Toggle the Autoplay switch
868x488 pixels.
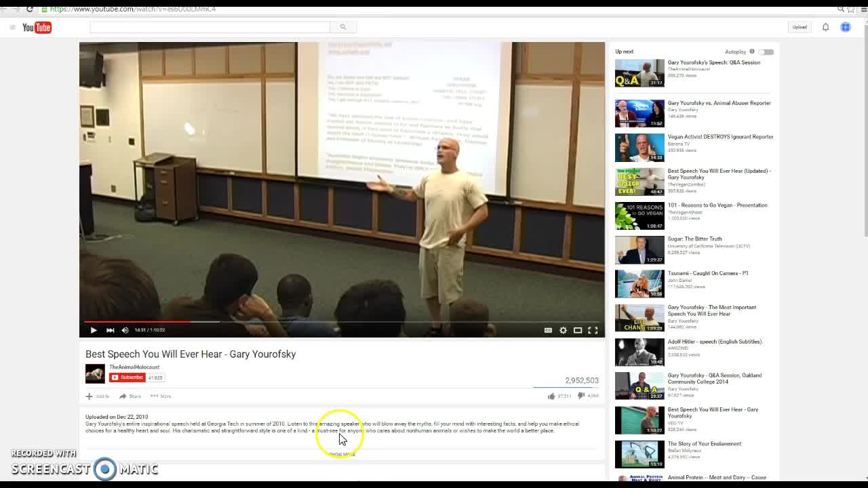766,52
